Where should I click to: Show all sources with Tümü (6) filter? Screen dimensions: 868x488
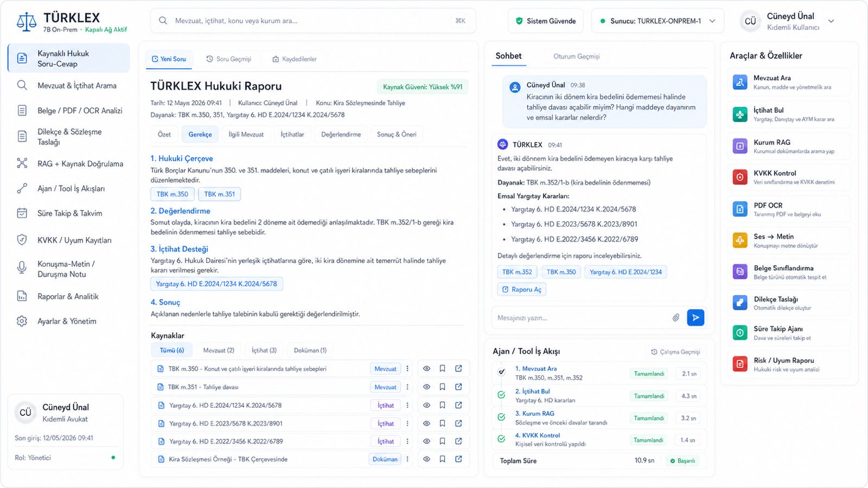171,350
